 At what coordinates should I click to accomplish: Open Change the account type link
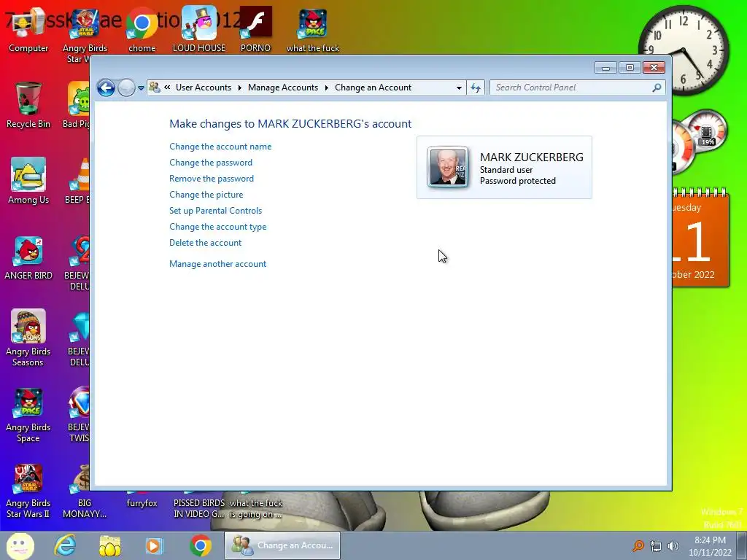217,227
